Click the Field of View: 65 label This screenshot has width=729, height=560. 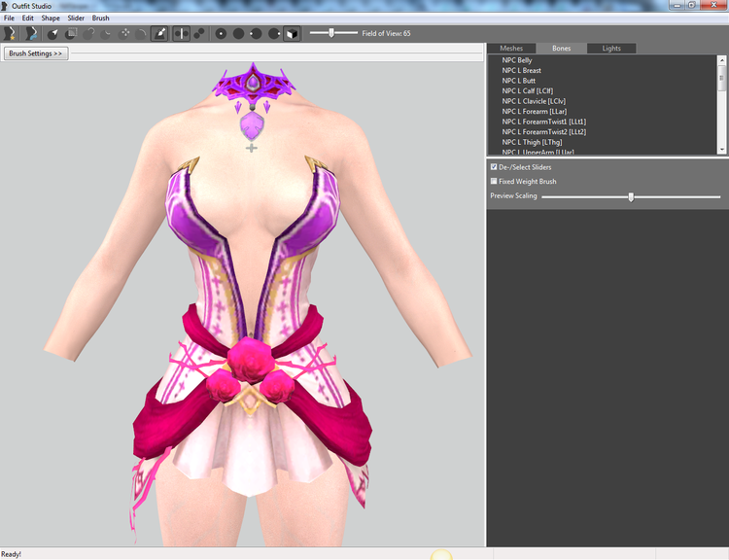[x=386, y=33]
